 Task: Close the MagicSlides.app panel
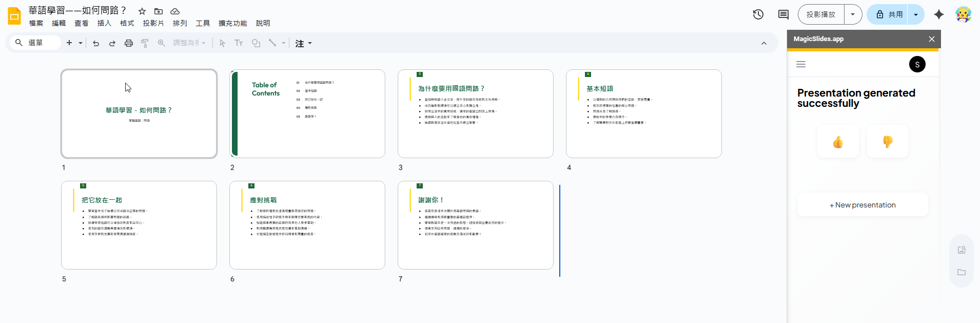point(931,39)
